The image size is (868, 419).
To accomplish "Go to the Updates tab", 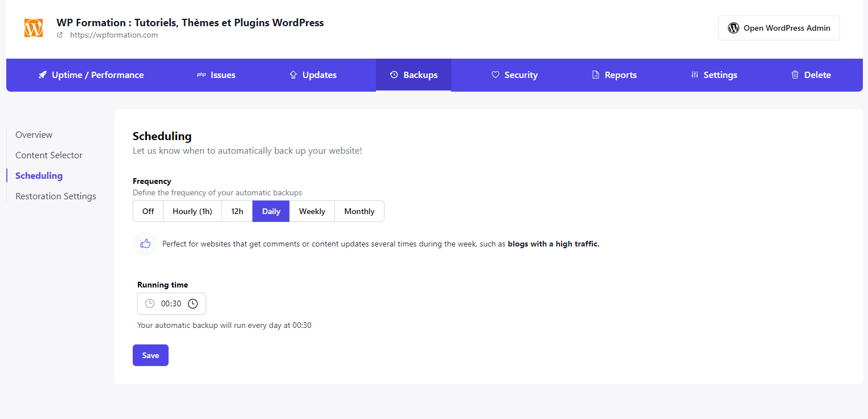I will 313,75.
